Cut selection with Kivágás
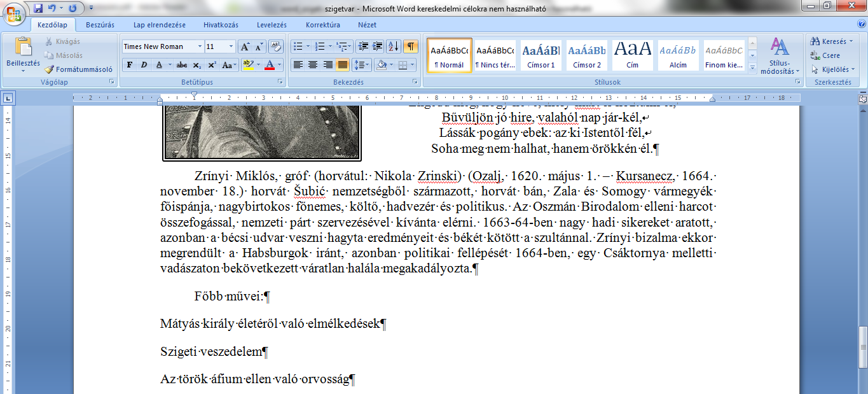868x394 pixels. [x=62, y=41]
